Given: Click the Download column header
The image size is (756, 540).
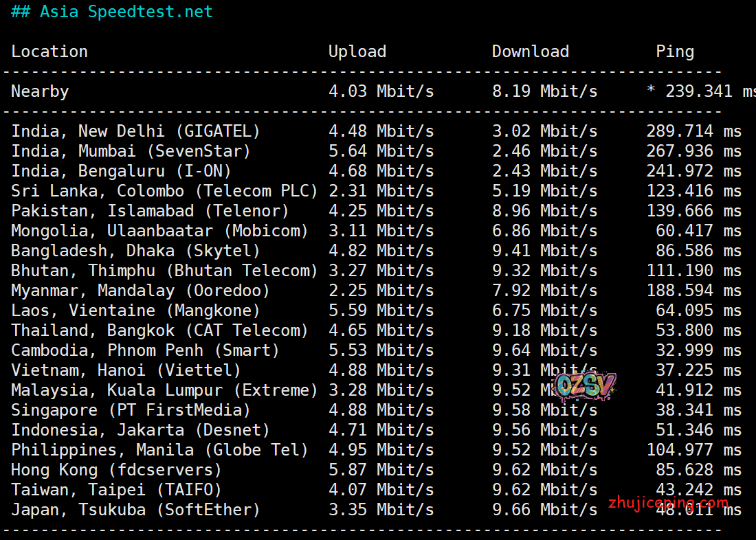Looking at the screenshot, I should click(530, 52).
